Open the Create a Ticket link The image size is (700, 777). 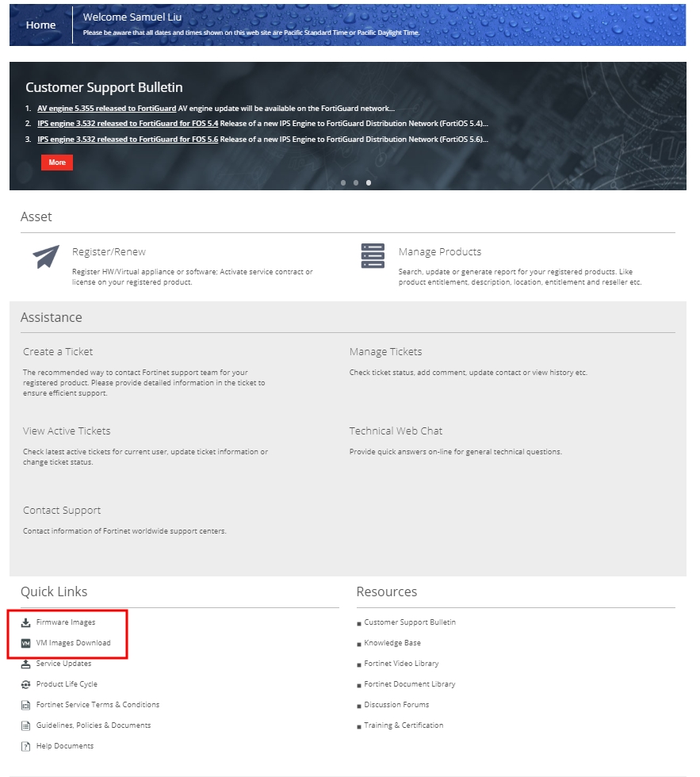coord(58,352)
